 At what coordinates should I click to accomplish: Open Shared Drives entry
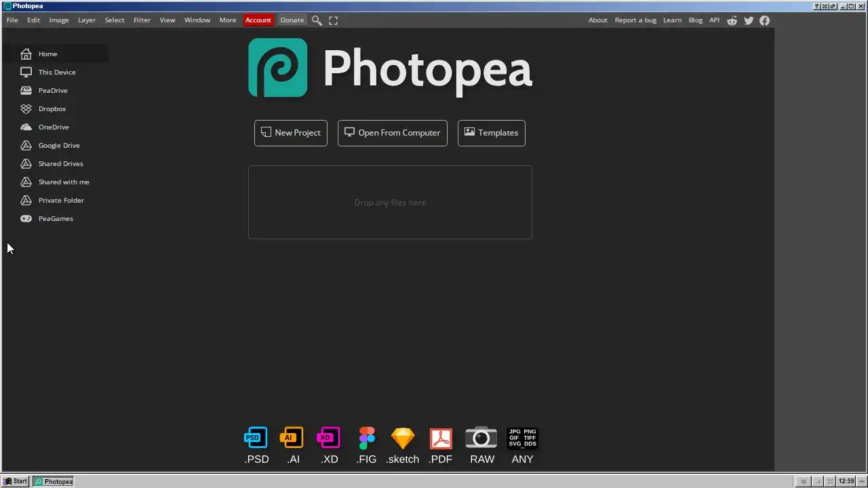[56, 163]
